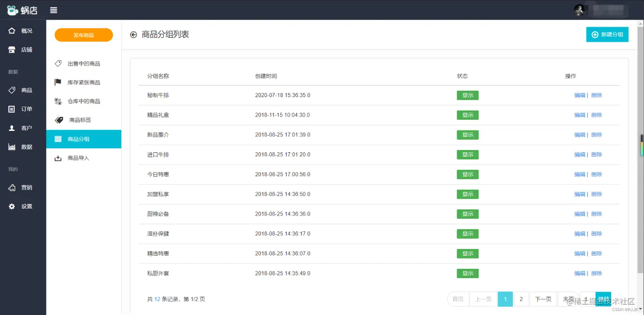644x315 pixels.
Task: Click the 库存紧张商品 flag icon
Action: coord(58,82)
